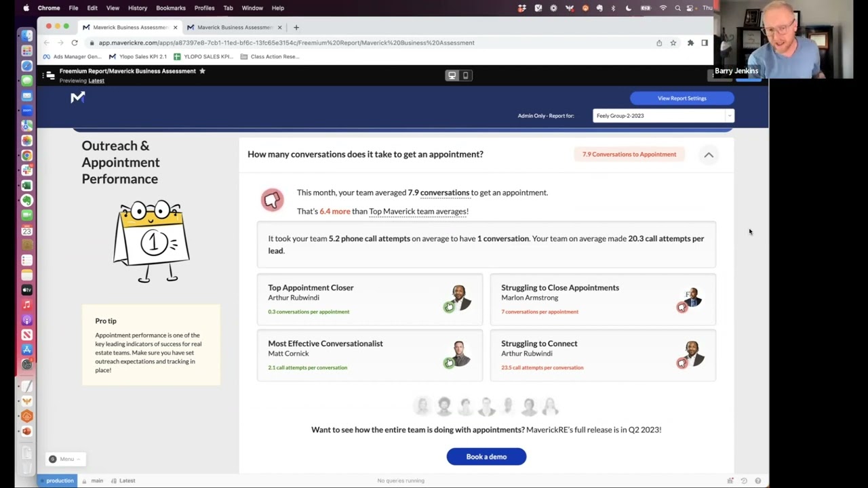Image resolution: width=868 pixels, height=488 pixels.
Task: Select the Struggling to Connect card
Action: click(603, 355)
